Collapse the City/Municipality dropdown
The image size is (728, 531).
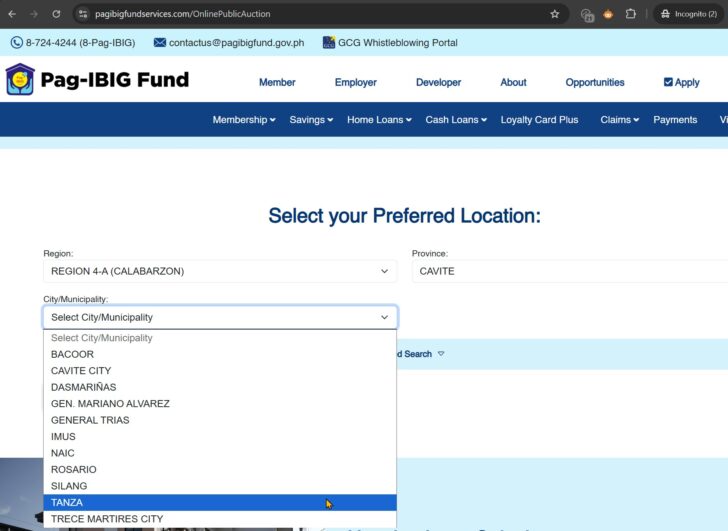pos(219,317)
